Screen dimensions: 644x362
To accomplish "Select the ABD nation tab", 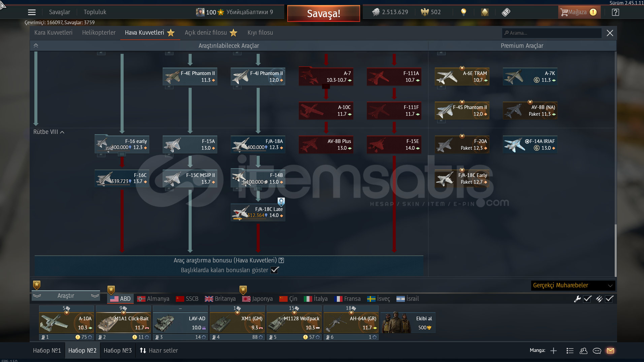I will 121,299.
